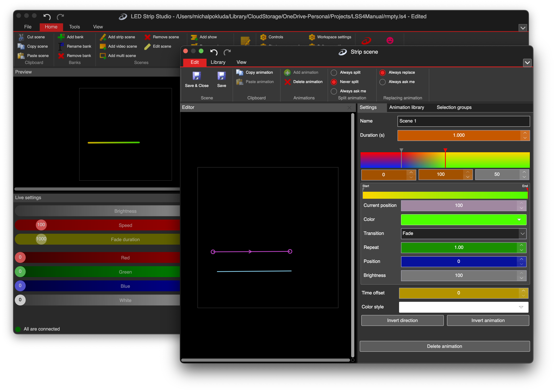This screenshot has height=392, width=555.
Task: Decrease the Repeat value stepper
Action: pos(522,250)
